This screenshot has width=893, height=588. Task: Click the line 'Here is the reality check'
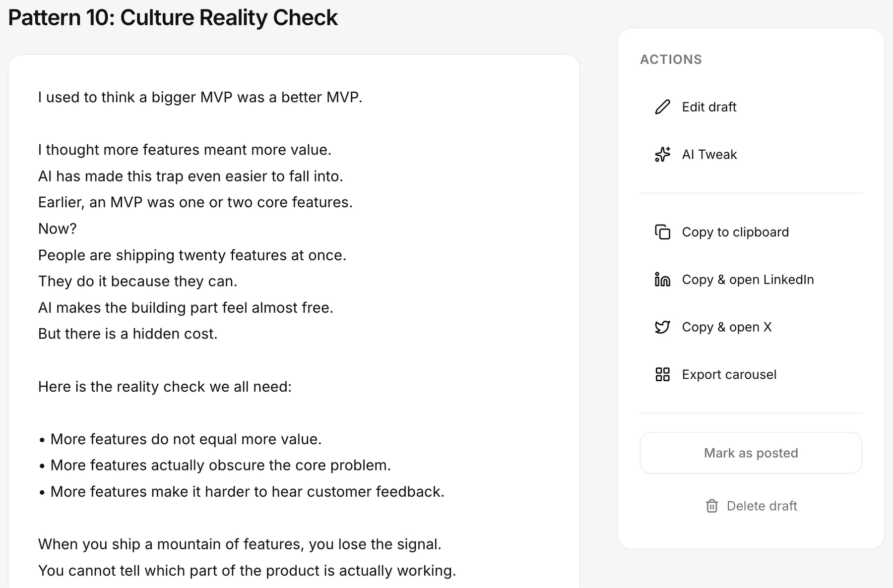click(165, 386)
